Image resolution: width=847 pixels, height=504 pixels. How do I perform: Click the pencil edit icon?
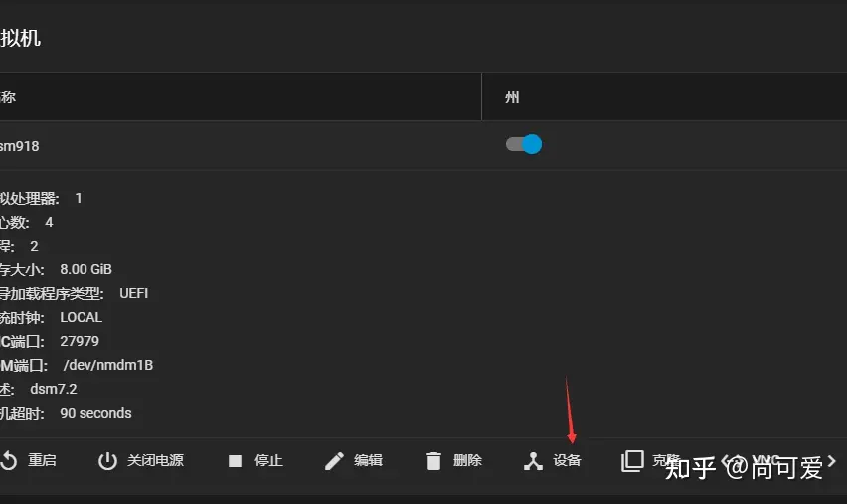334,461
